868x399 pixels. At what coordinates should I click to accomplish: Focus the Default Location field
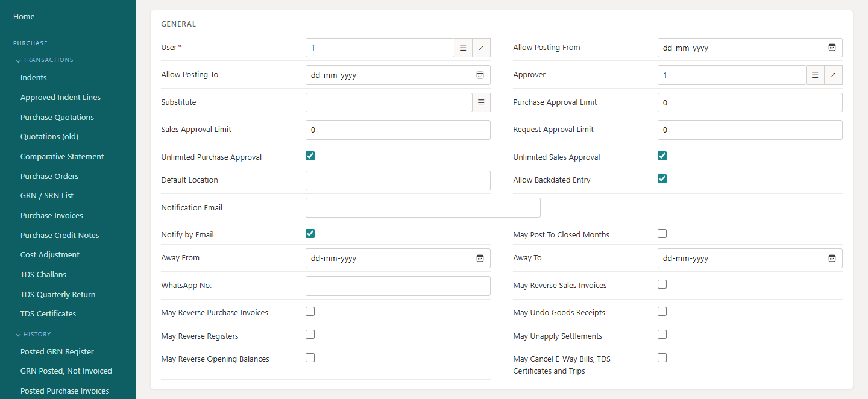[x=398, y=180]
